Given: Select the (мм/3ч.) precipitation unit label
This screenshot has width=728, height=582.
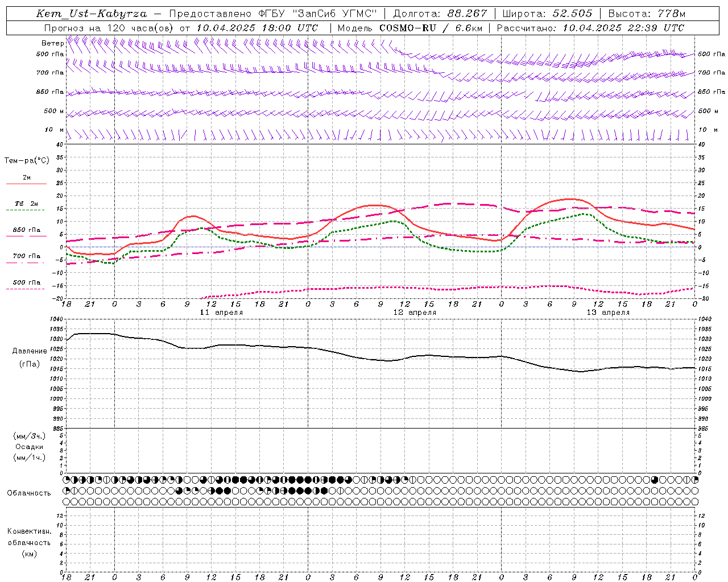Looking at the screenshot, I should pos(30,436).
